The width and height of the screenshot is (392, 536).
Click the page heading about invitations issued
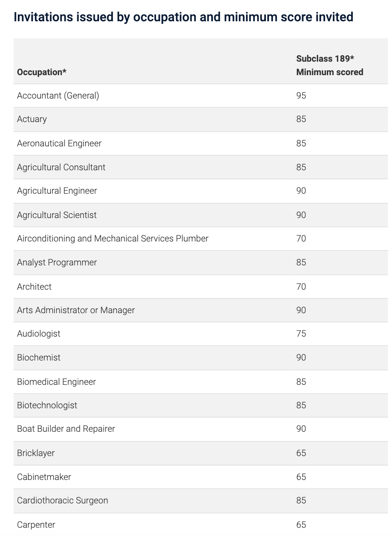pos(183,17)
